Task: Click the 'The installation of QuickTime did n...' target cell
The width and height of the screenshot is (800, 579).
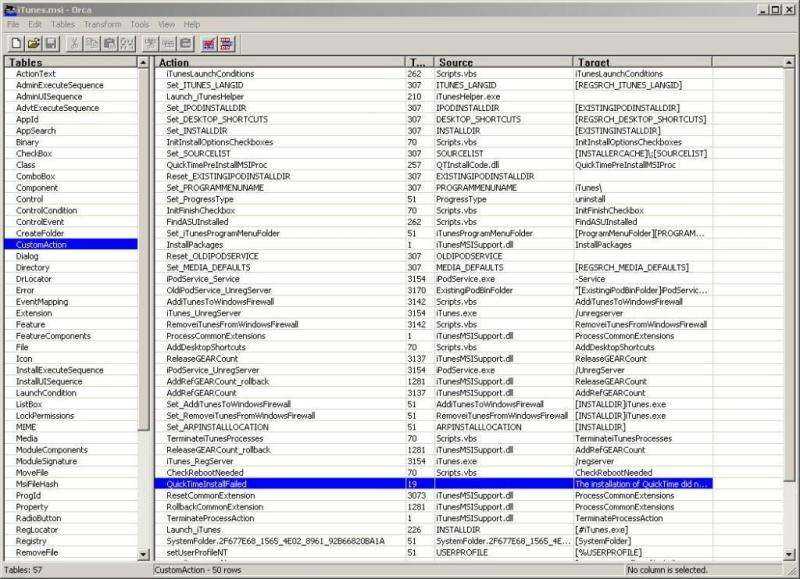Action: point(641,484)
